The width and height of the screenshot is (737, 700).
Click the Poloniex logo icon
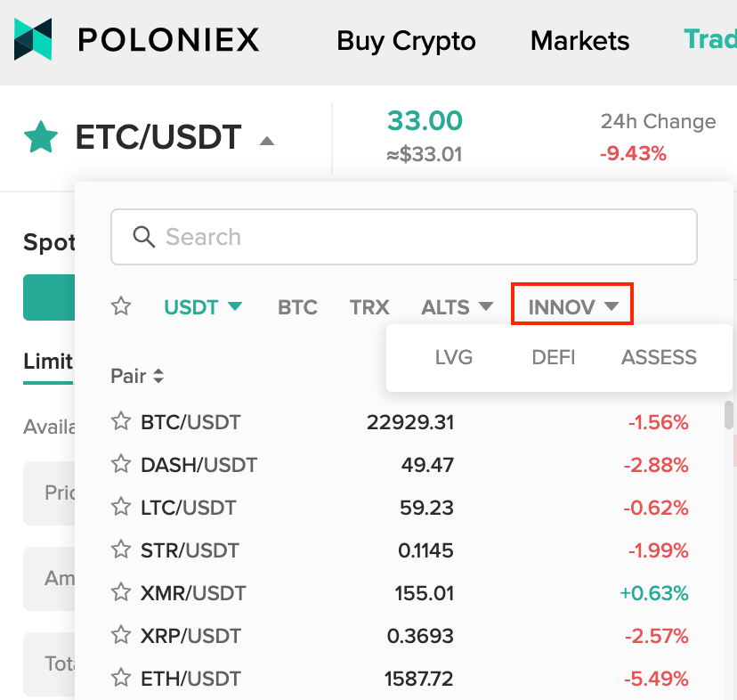[33, 39]
